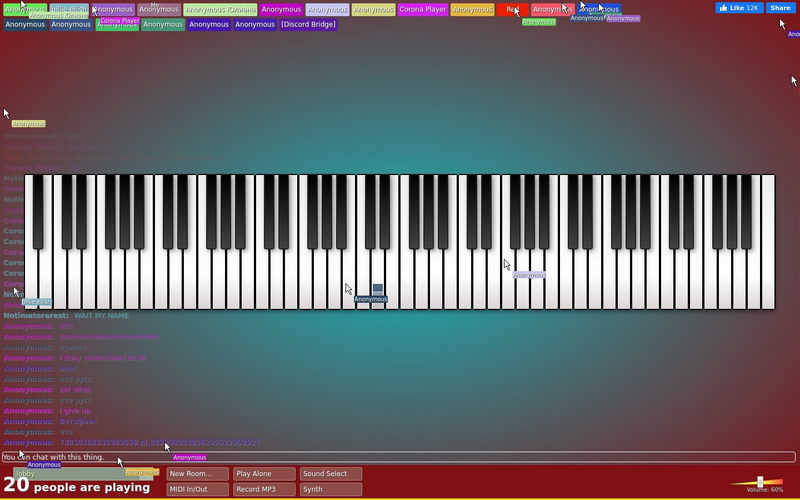The image size is (800, 500).
Task: Click the bright magenta Anonymous user tag
Action: (281, 9)
